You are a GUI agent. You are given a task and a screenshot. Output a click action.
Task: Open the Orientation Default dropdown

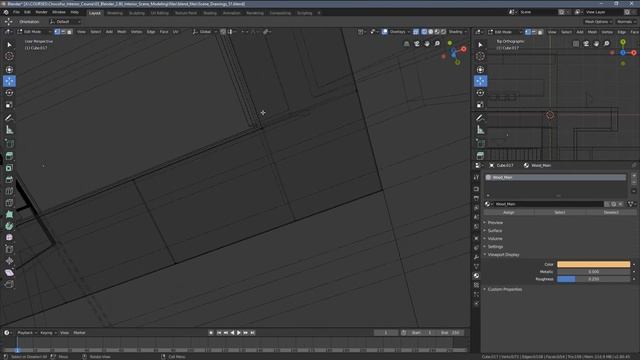(64, 22)
